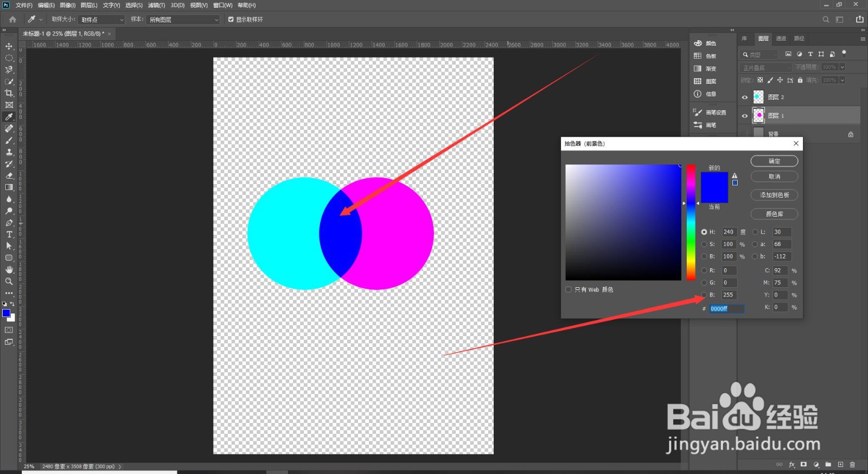Select the Brush tool
868x474 pixels.
pyautogui.click(x=9, y=140)
